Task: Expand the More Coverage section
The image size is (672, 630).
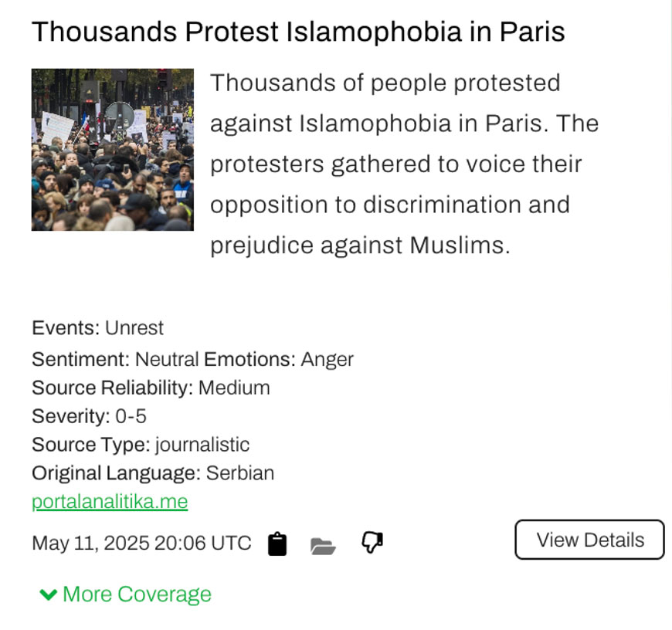Action: tap(136, 594)
